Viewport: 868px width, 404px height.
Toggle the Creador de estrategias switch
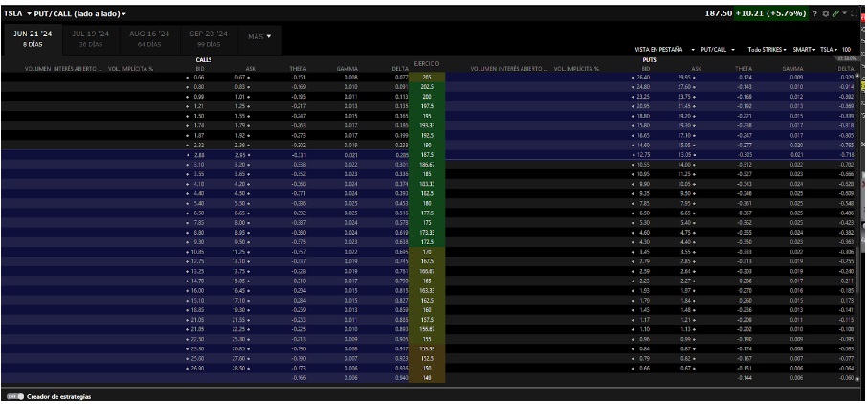click(14, 395)
